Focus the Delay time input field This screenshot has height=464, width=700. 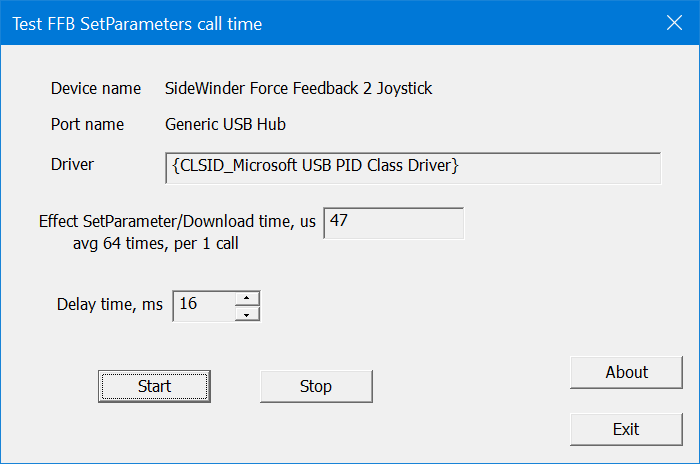[x=204, y=306]
